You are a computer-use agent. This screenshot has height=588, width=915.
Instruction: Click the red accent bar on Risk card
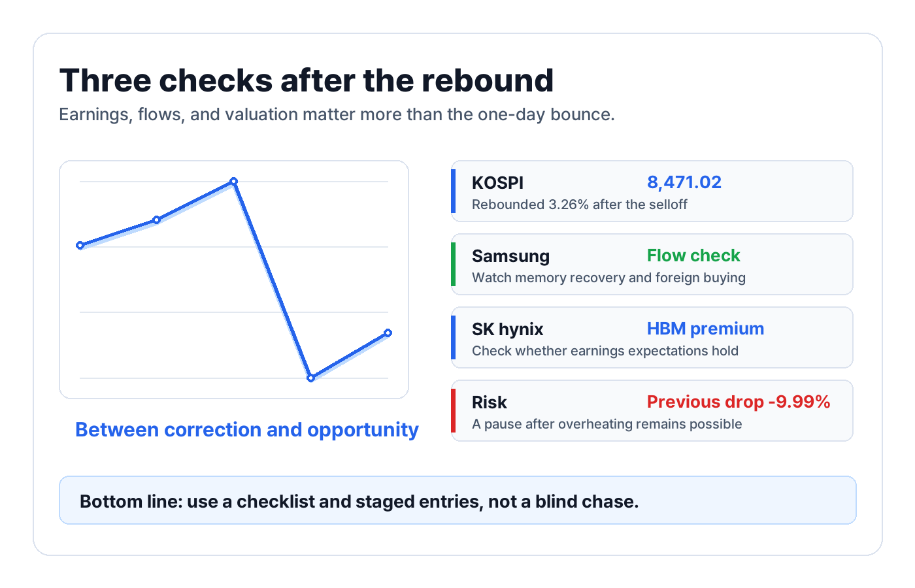453,411
